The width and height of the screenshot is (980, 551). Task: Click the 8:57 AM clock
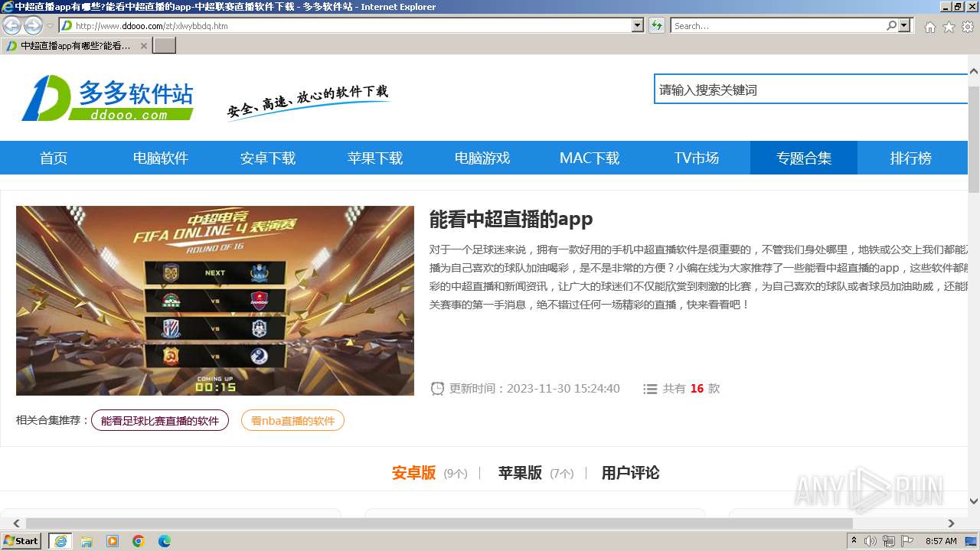[941, 541]
